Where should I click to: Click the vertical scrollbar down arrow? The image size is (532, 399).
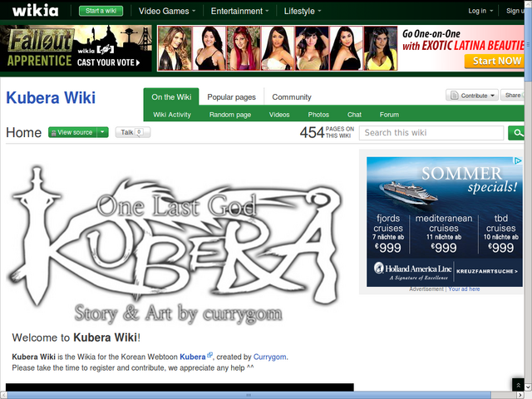[528, 387]
